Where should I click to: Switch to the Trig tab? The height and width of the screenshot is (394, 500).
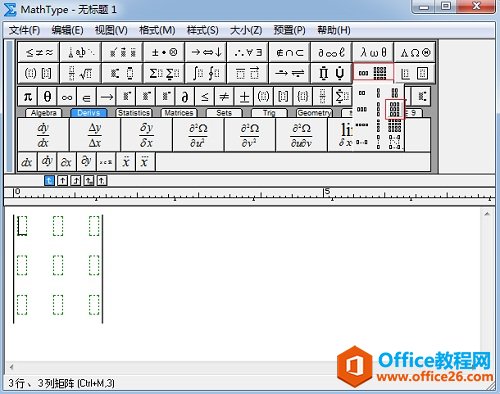click(x=269, y=113)
